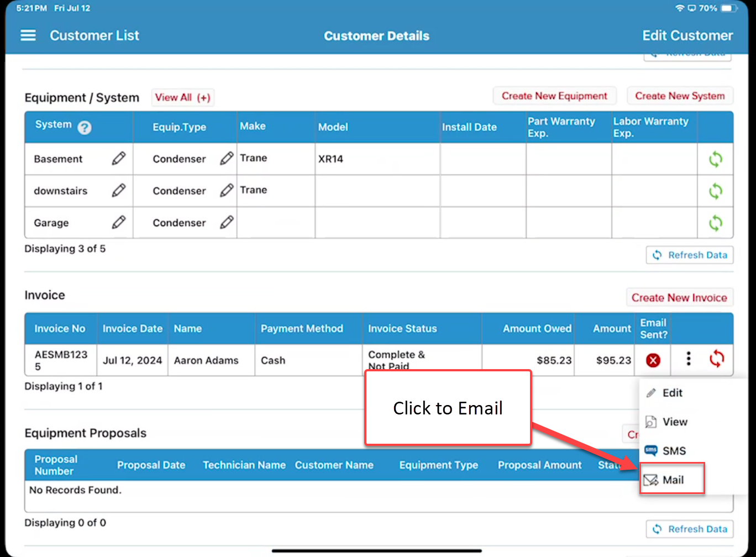Click View All (+) for equipment
The width and height of the screenshot is (756, 557).
pos(182,97)
